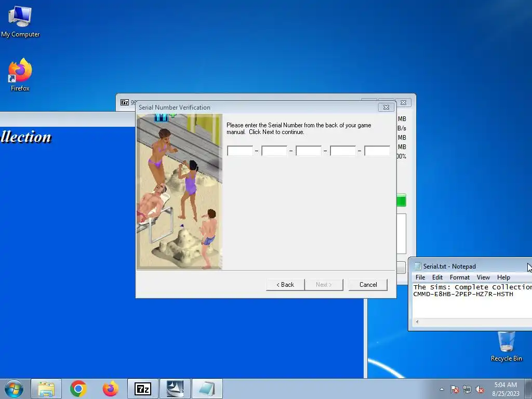Click the 7z icon in extraction window title
532x399 pixels.
coord(125,102)
